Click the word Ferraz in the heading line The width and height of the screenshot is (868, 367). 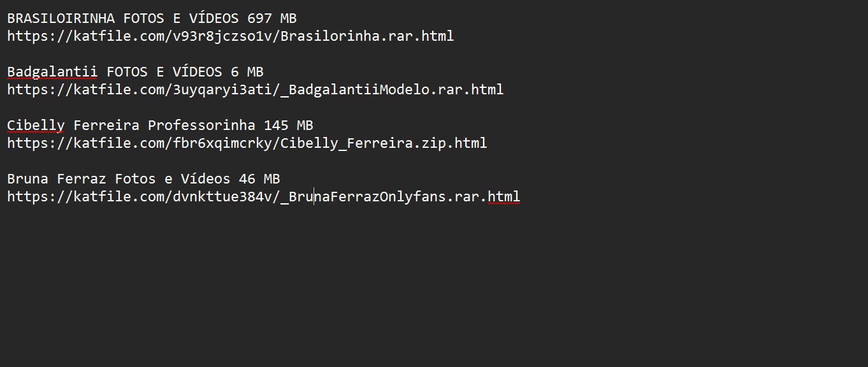click(82, 179)
